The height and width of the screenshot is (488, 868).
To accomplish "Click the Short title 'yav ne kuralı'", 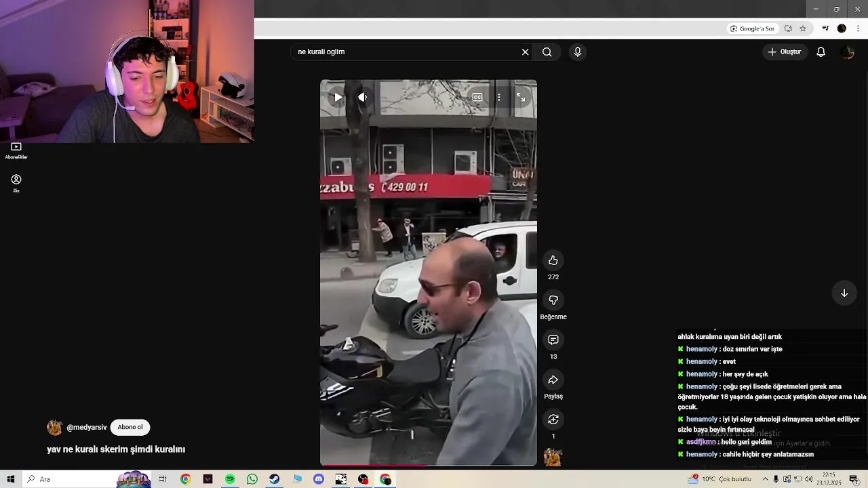I will tap(116, 449).
